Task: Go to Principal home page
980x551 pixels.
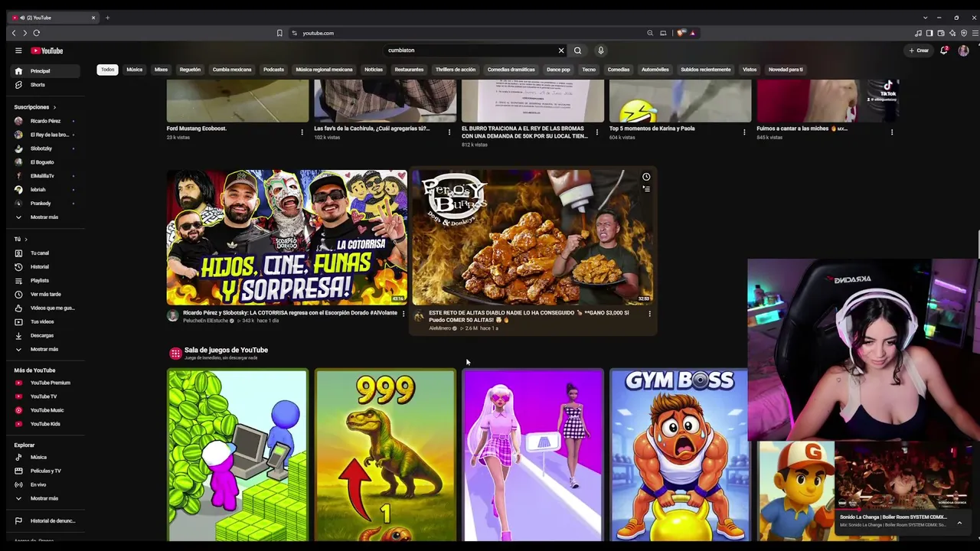Action: (x=46, y=71)
